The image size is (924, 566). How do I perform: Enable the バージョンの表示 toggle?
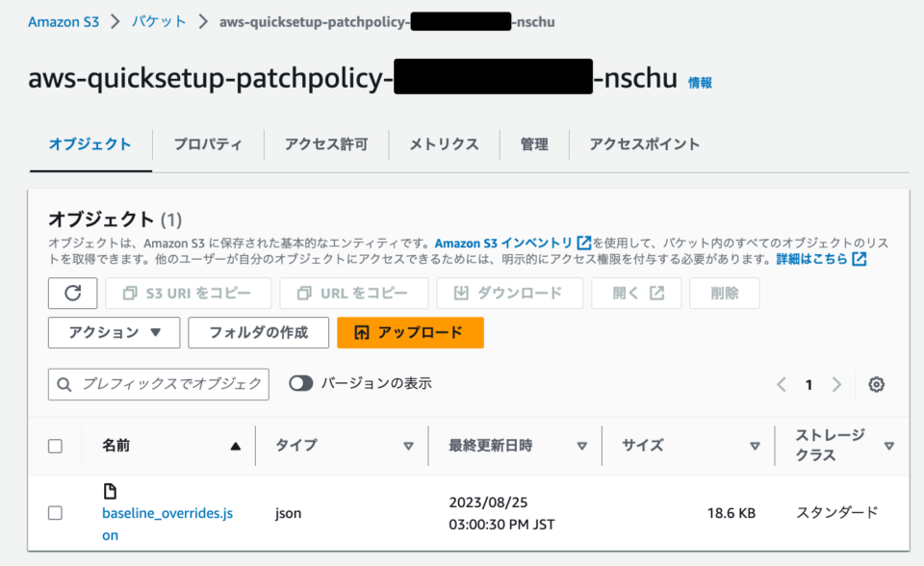tap(300, 383)
